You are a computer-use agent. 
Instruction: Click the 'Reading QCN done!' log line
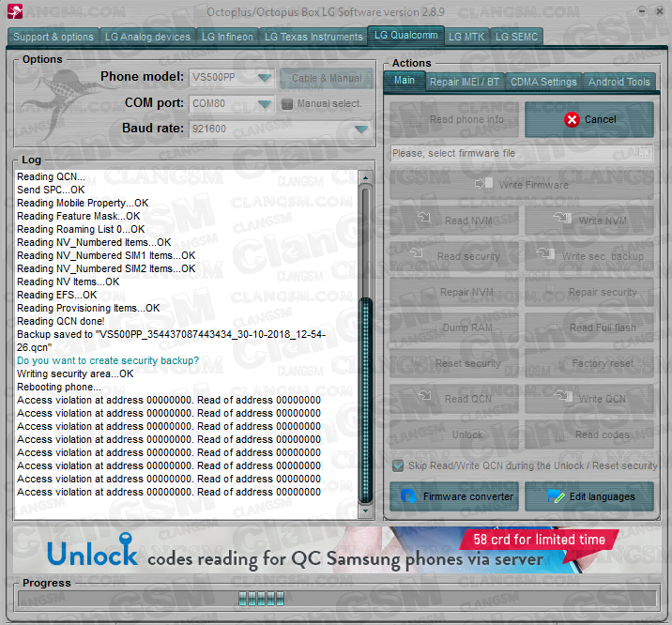[x=60, y=321]
